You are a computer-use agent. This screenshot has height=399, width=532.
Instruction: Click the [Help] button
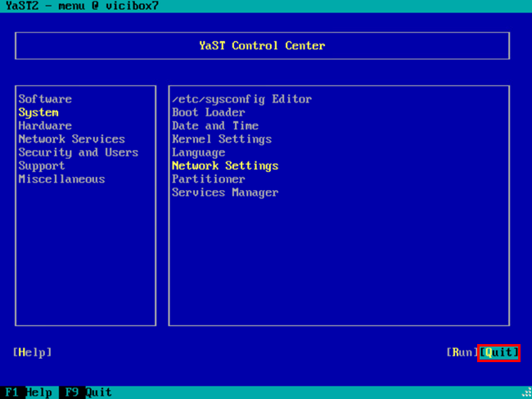[32, 352]
